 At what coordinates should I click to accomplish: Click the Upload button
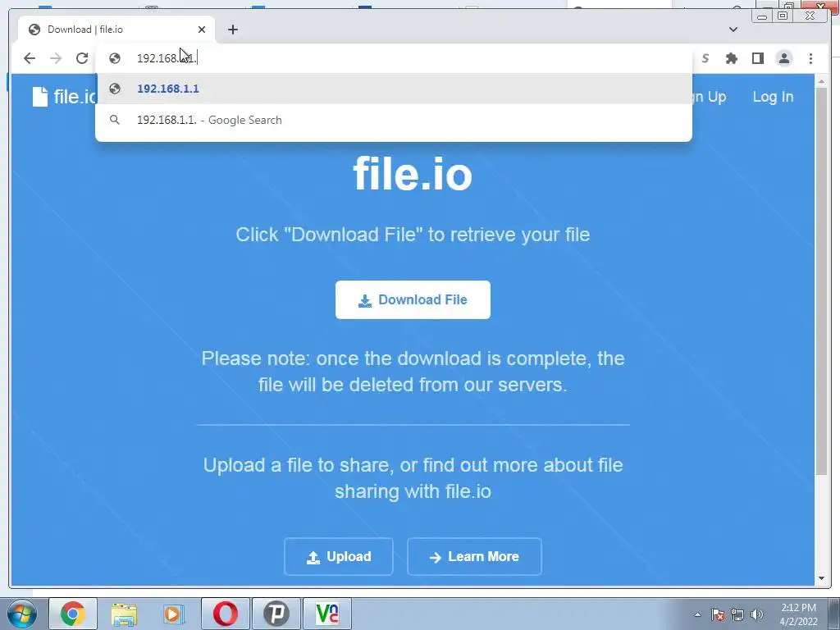tap(339, 557)
